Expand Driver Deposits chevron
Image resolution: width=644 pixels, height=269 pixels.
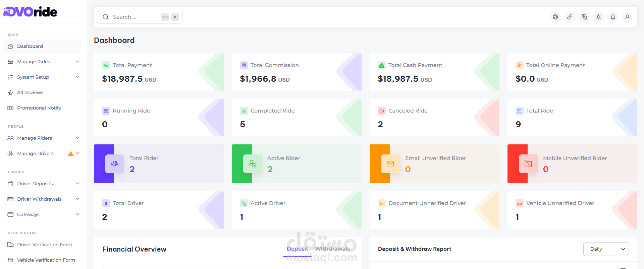pyautogui.click(x=77, y=184)
